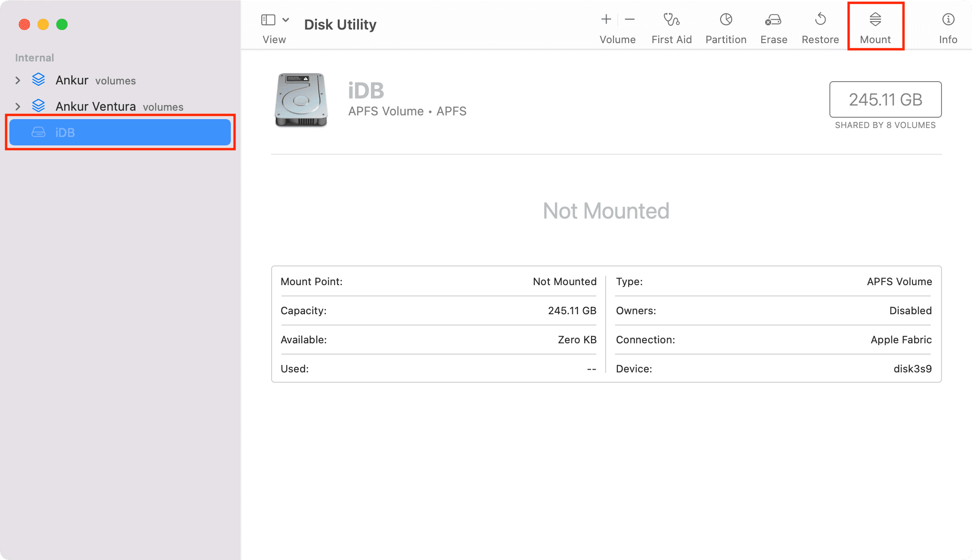Click the Ankur volumes sidebar row label

pyautogui.click(x=96, y=80)
